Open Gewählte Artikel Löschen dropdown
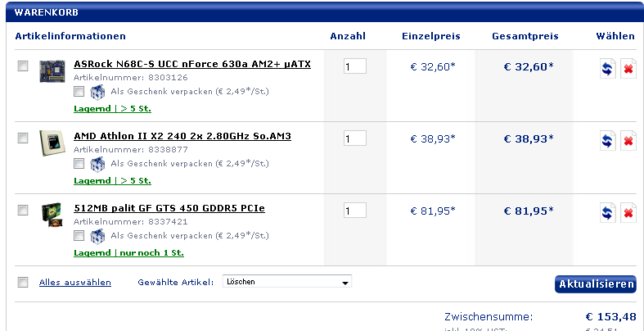Image resolution: width=644 pixels, height=331 pixels. click(286, 282)
